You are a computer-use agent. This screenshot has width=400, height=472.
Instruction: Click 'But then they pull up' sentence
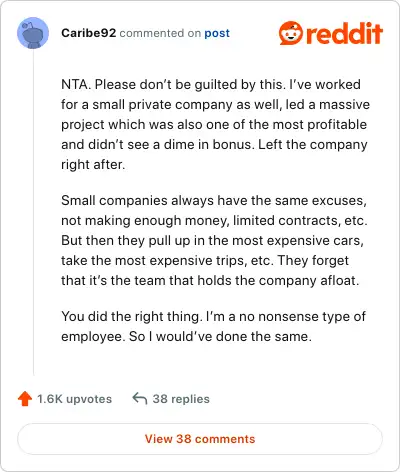click(x=212, y=250)
